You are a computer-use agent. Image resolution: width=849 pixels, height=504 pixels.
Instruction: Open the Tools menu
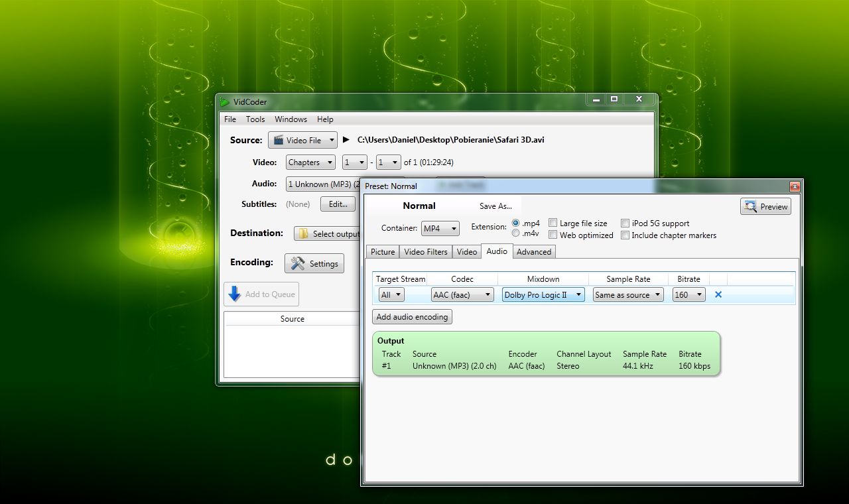coord(255,119)
